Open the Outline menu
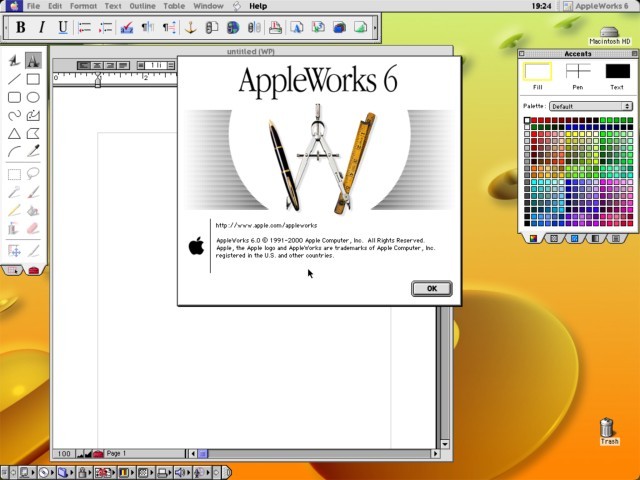This screenshot has height=480, width=640. tap(142, 6)
